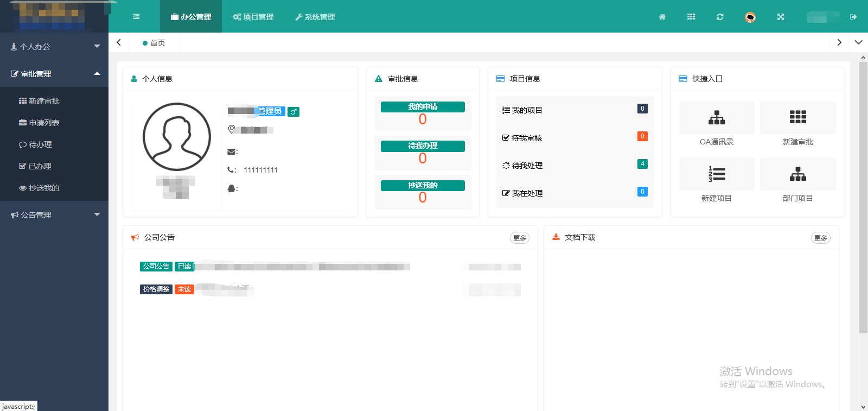The image size is (868, 411).
Task: Click 更多 in the 公司公告 panel
Action: [x=520, y=238]
